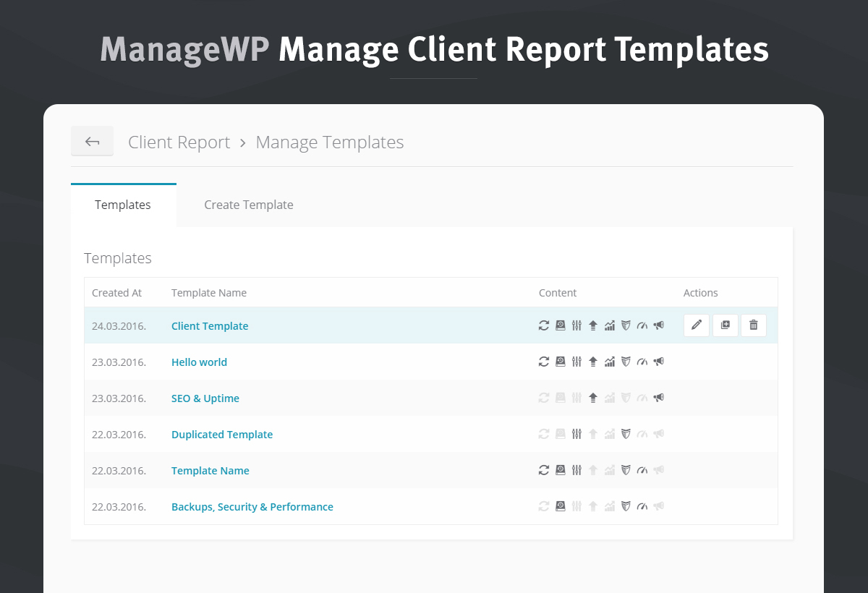The height and width of the screenshot is (593, 868).
Task: Click the megaphone icon in SEO & Uptime row
Action: pos(658,398)
